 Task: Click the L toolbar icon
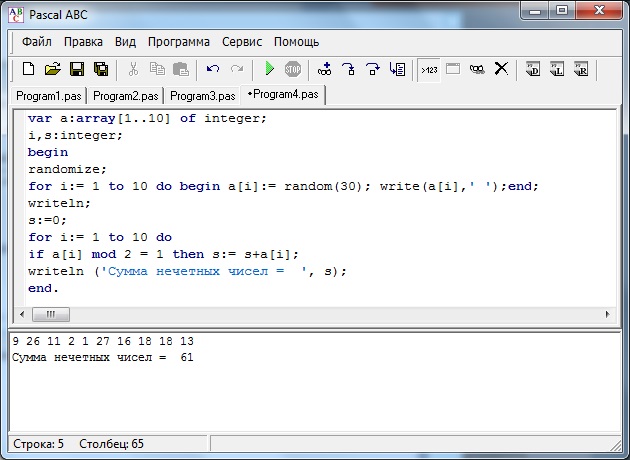click(x=557, y=69)
